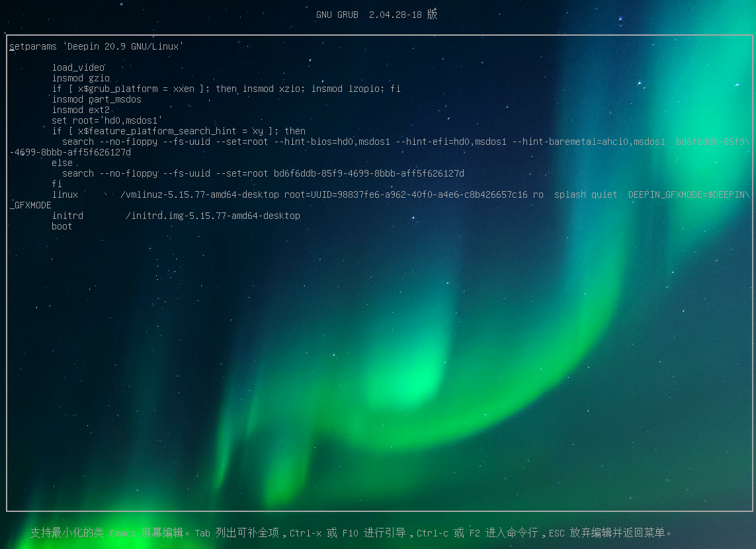Click the --hint-baremetal=ahci0,msdos1 option
The width and height of the screenshot is (756, 549).
(x=589, y=142)
